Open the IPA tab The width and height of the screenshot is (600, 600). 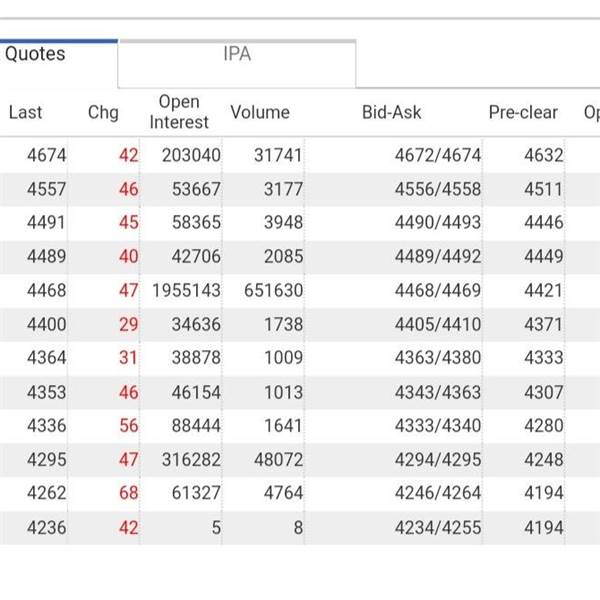coord(237,63)
